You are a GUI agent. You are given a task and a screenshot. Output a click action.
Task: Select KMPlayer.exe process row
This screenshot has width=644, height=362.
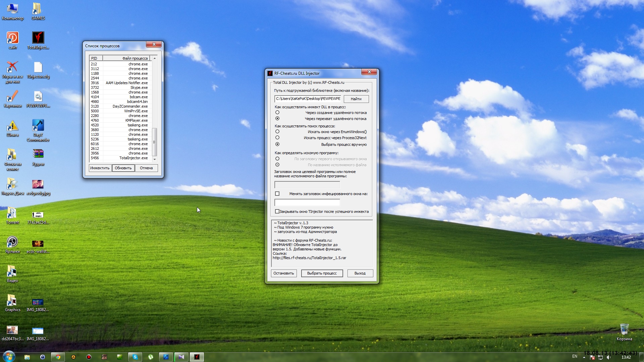pyautogui.click(x=119, y=120)
